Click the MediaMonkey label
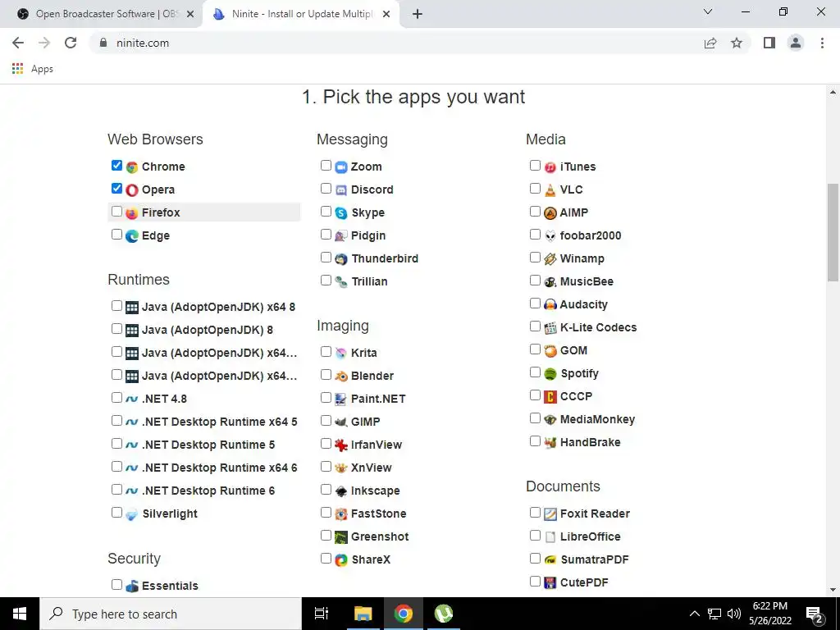Viewport: 840px width, 630px height. coord(597,419)
